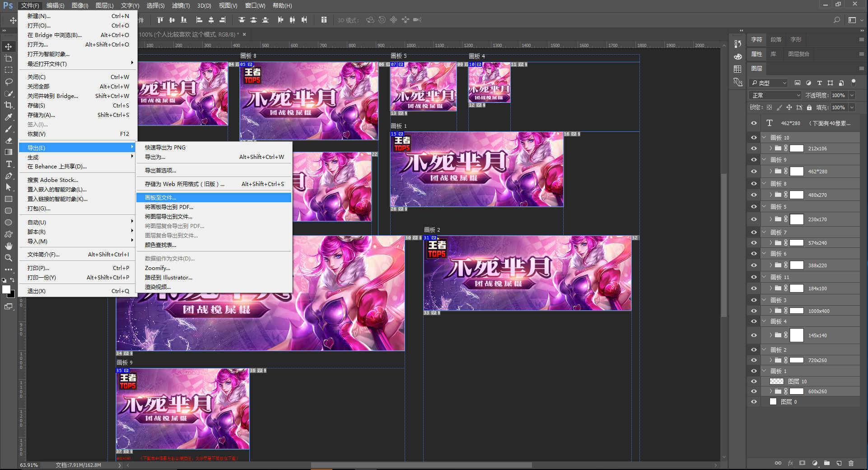Click the foreground color swatch
This screenshot has width=868, height=470.
(x=6, y=289)
